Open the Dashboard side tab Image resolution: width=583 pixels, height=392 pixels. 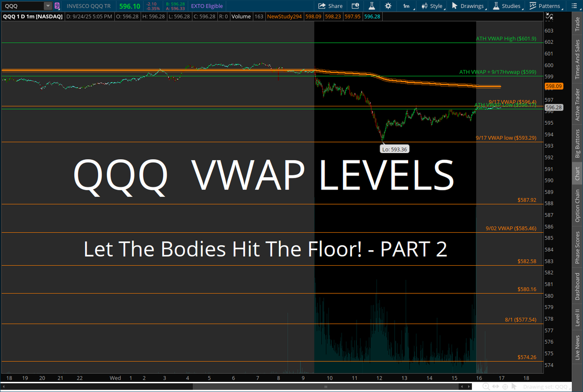(x=577, y=286)
